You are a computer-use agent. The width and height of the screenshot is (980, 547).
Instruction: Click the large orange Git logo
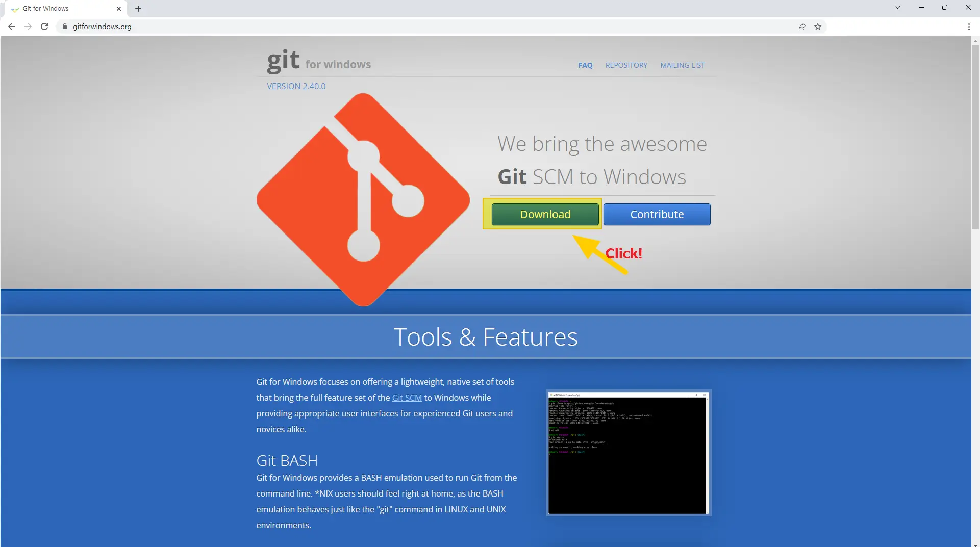coord(363,199)
